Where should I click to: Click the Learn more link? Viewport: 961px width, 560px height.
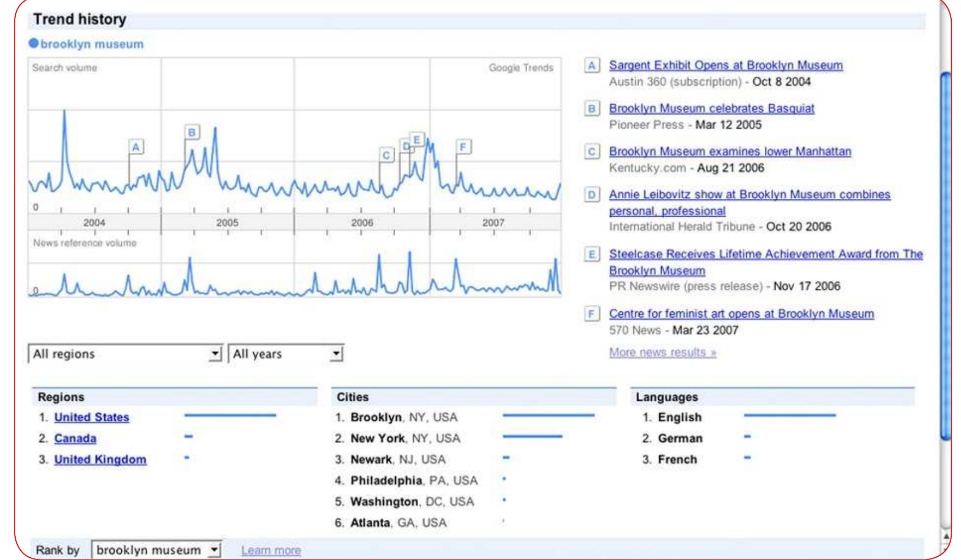[x=271, y=551]
